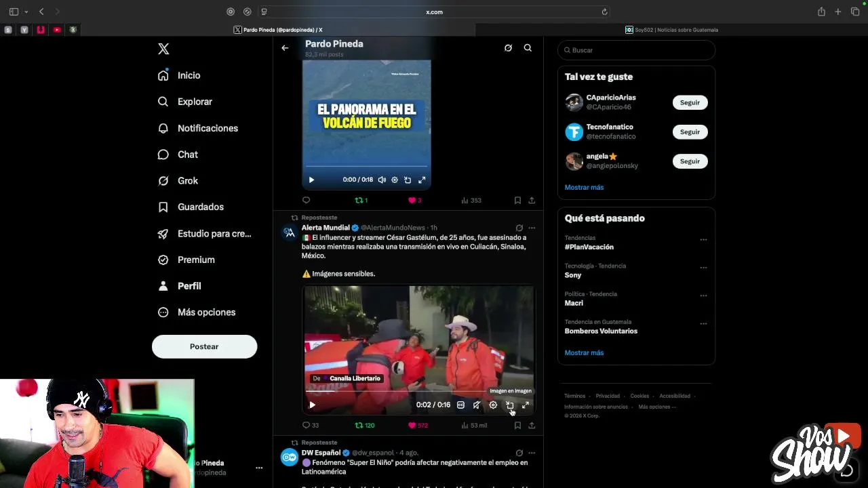Image resolution: width=868 pixels, height=488 pixels.
Task: Open Grok in the X sidebar
Action: point(178,181)
